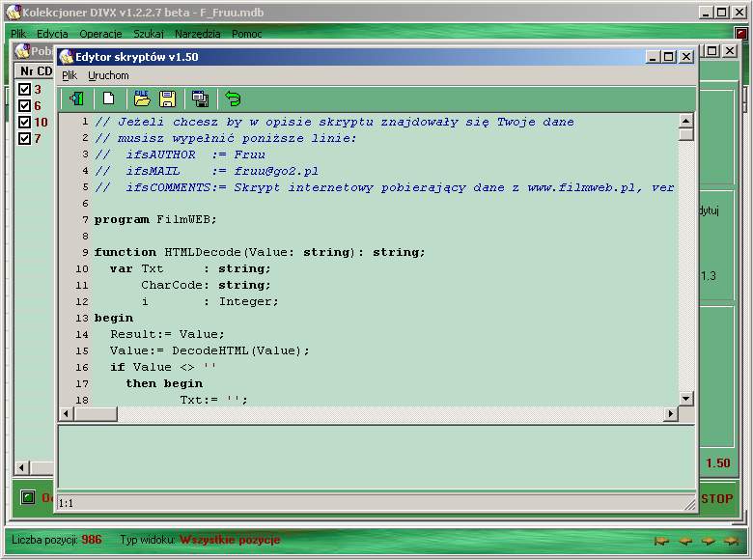Uncheck the checkbox for CD number 3
The image size is (753, 560).
point(25,90)
